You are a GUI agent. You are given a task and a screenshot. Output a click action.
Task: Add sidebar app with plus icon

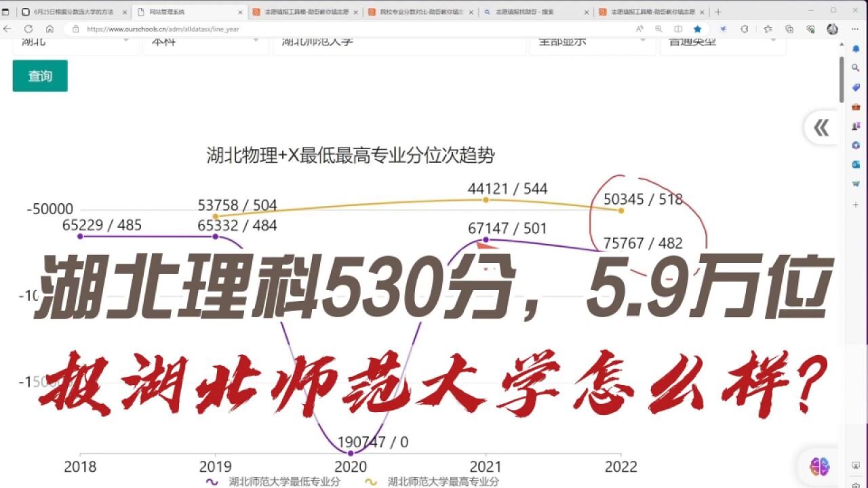(x=856, y=204)
